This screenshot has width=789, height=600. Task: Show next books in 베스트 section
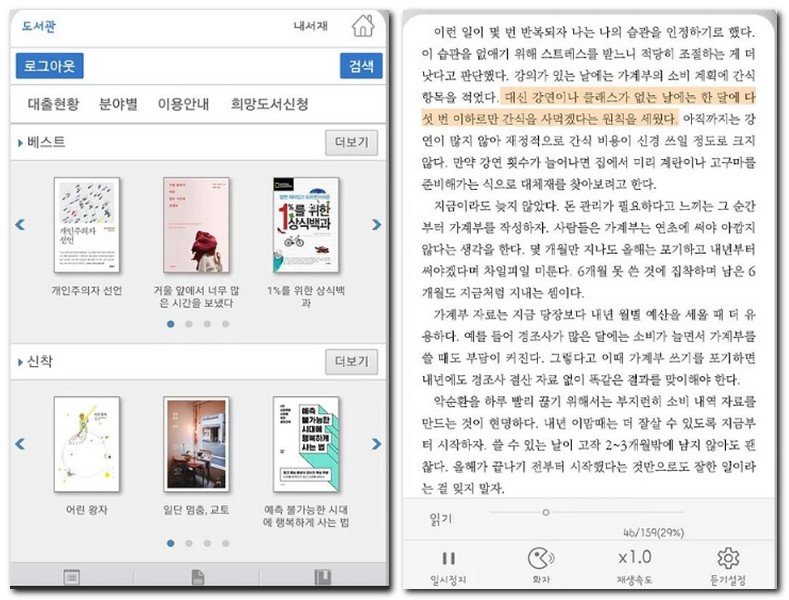[x=376, y=225]
